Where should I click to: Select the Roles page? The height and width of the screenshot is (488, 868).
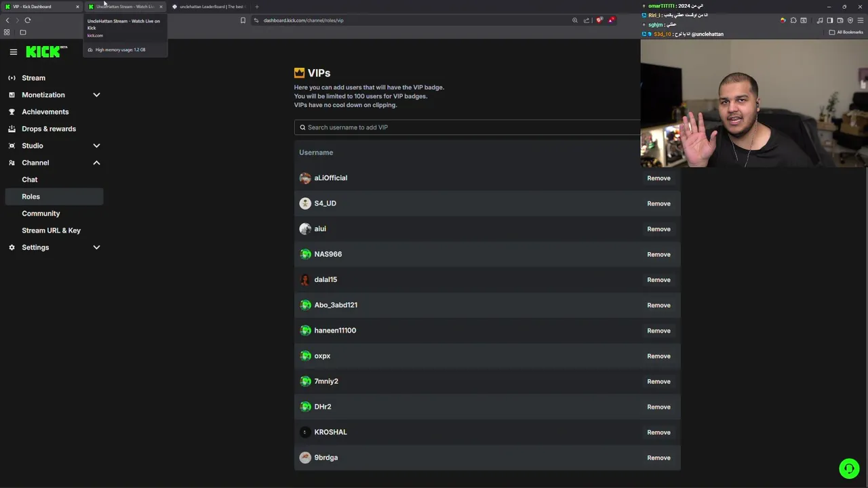click(54, 197)
